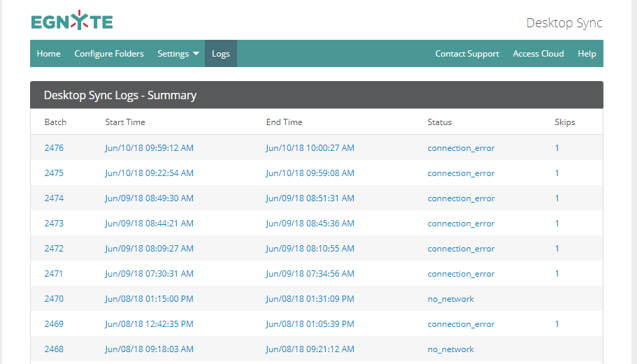This screenshot has width=637, height=364.
Task: Click connection_error status of batch 2476
Action: pyautogui.click(x=461, y=148)
